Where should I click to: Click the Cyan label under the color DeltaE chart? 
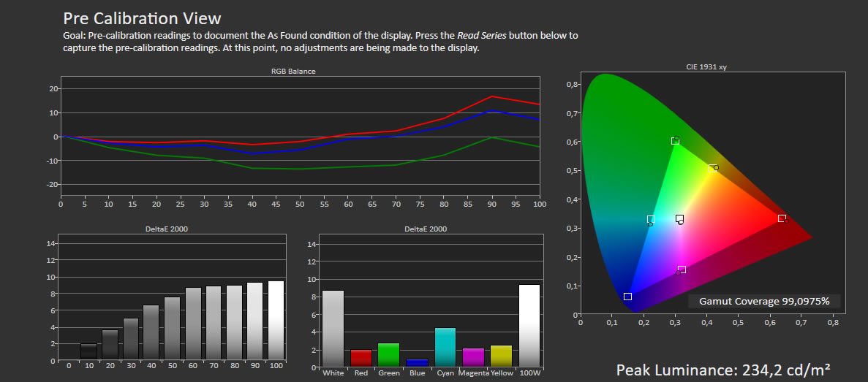[x=445, y=374]
